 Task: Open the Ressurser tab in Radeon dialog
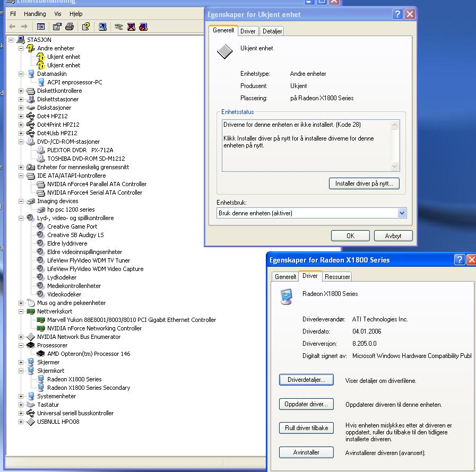[337, 277]
